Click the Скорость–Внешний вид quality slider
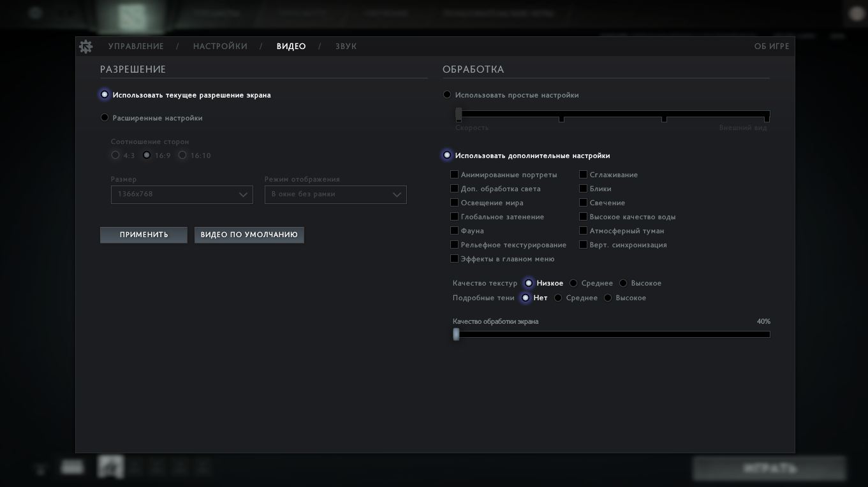 [x=613, y=115]
